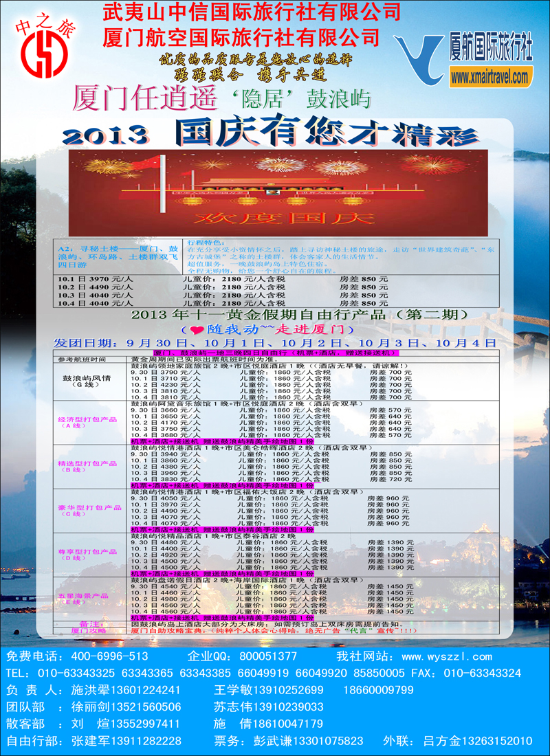Select the 鼓浪屿风情 (G线) product cell

coord(90,381)
